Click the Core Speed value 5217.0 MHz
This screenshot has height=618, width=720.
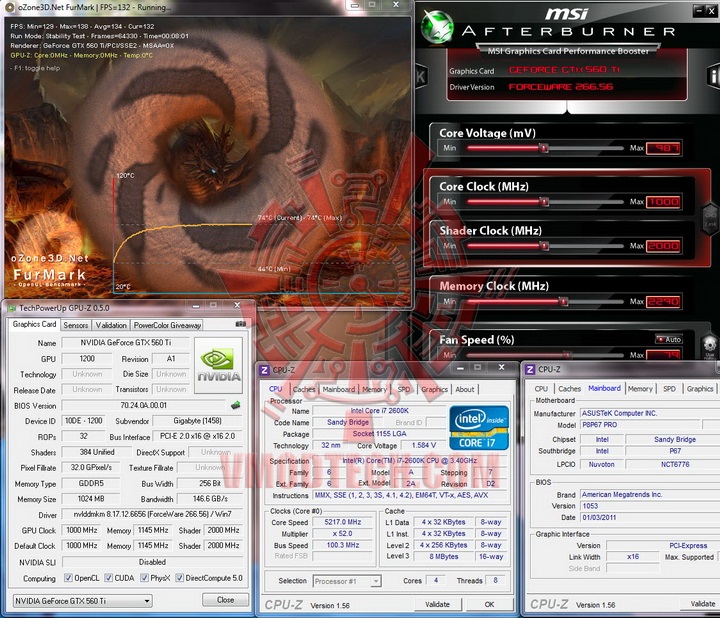343,522
